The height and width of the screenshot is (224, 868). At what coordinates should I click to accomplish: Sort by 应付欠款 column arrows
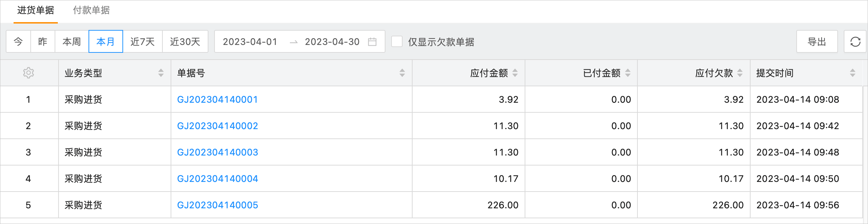(740, 73)
